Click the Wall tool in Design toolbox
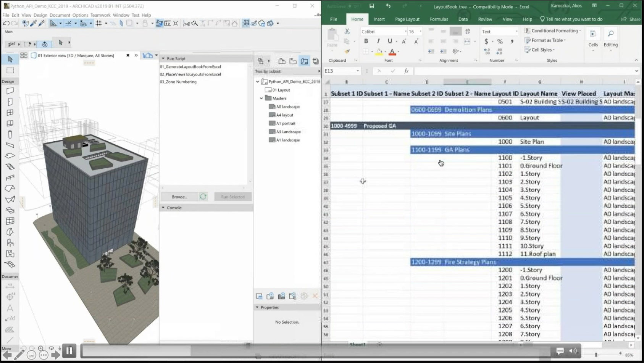 [10, 91]
